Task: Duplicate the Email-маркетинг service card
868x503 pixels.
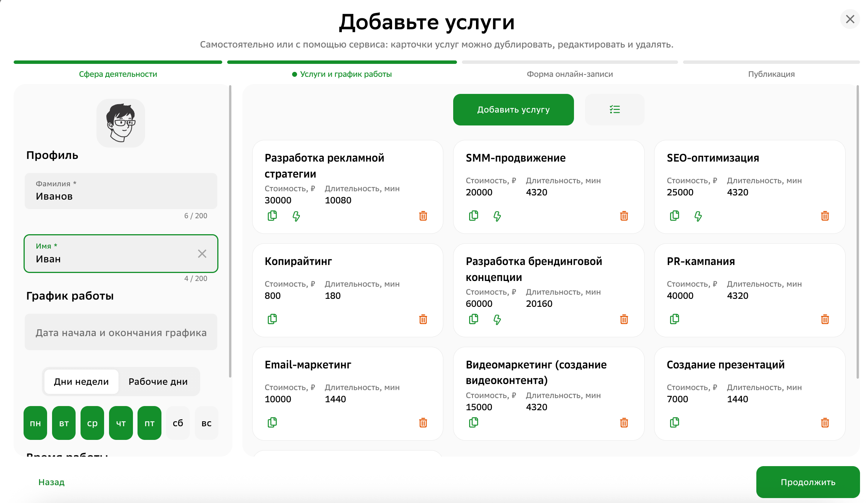Action: pyautogui.click(x=272, y=422)
